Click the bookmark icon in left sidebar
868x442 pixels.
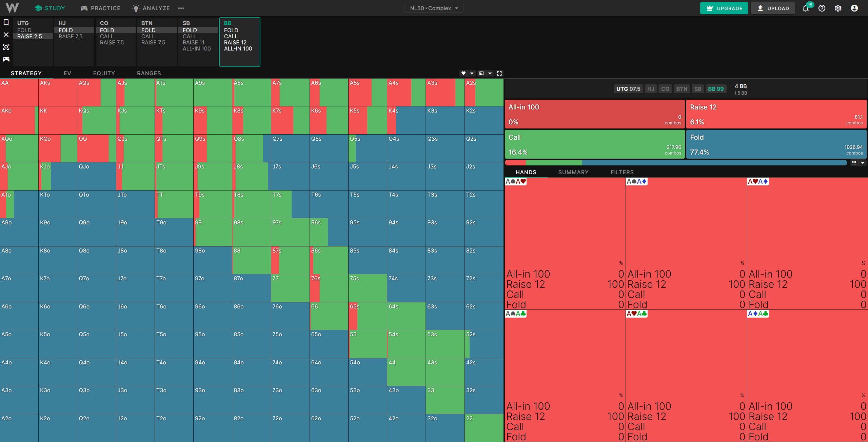(x=6, y=22)
